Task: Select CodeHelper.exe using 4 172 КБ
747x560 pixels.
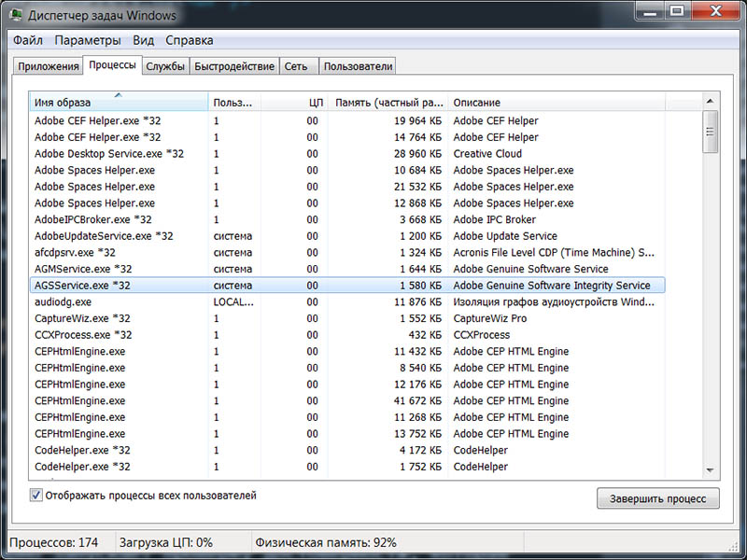Action: [x=346, y=450]
